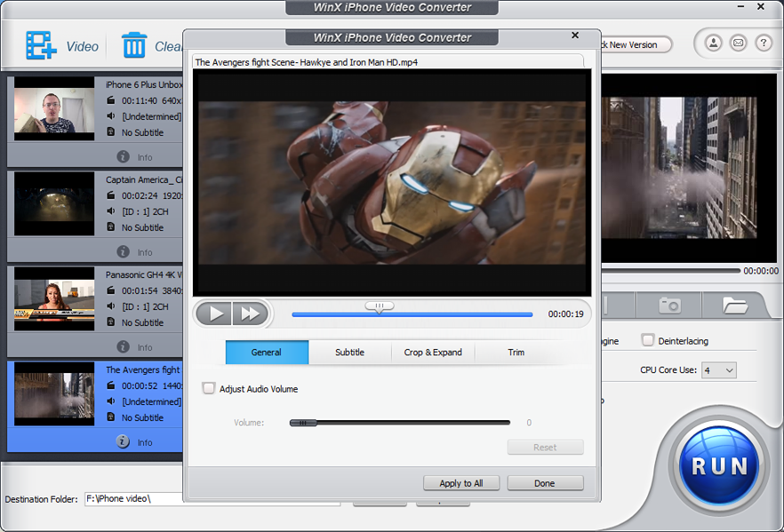Click the audio speaker icon of iPhone 6 Plus item

(111, 115)
